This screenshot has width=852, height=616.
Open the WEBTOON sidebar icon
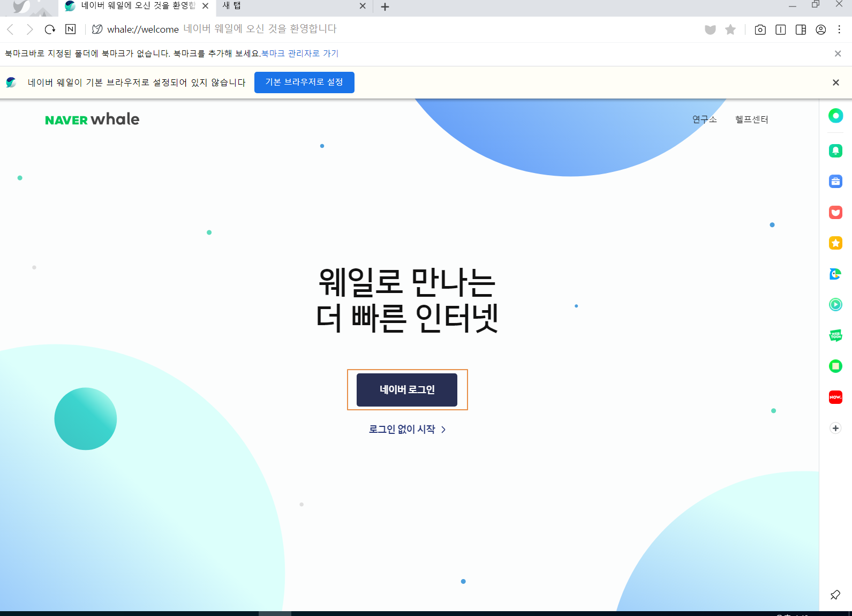coord(835,336)
